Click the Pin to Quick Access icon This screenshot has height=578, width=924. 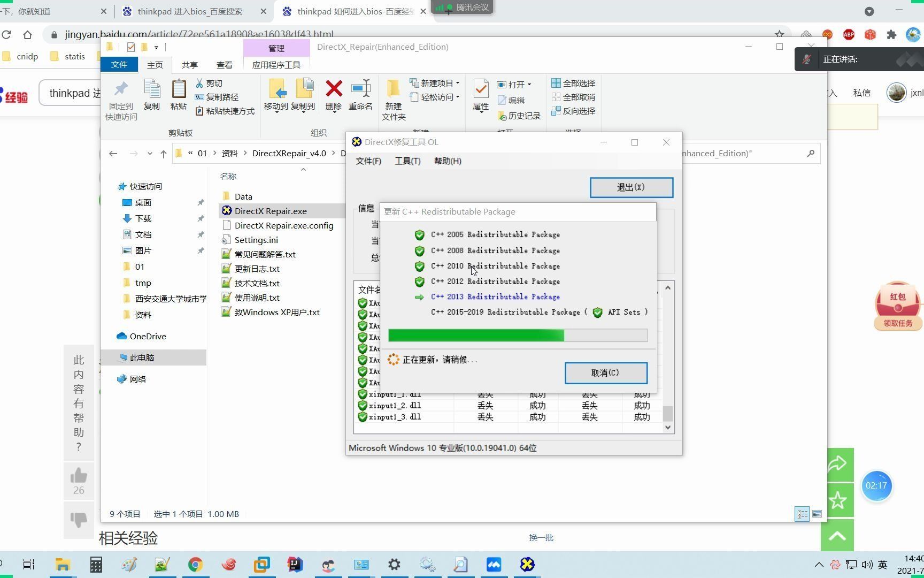tap(121, 89)
